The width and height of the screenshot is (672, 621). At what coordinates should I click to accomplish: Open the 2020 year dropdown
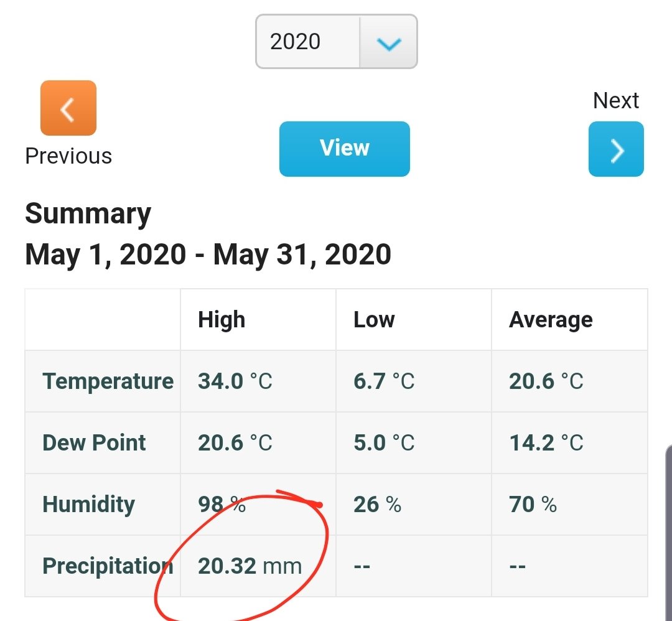click(x=337, y=42)
